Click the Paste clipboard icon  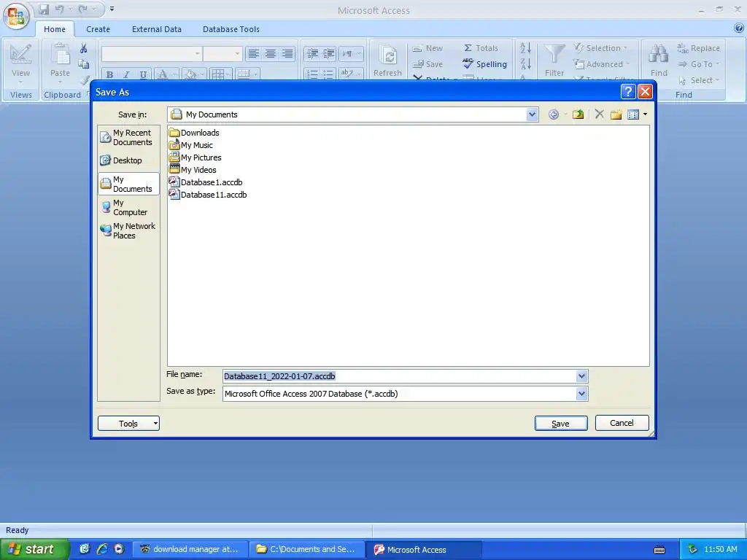click(61, 54)
